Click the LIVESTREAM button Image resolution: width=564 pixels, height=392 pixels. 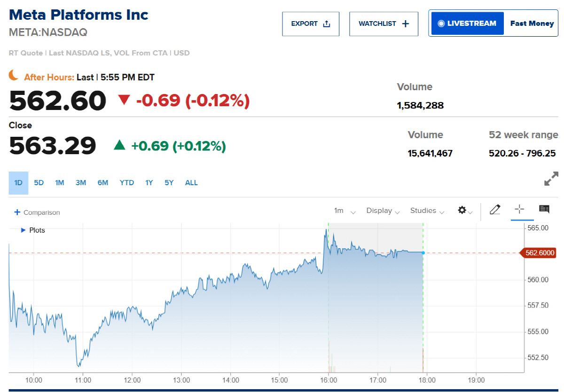coord(467,24)
